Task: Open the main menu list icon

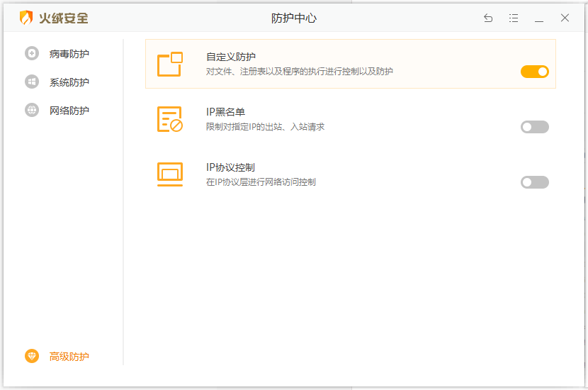Action: [x=514, y=18]
